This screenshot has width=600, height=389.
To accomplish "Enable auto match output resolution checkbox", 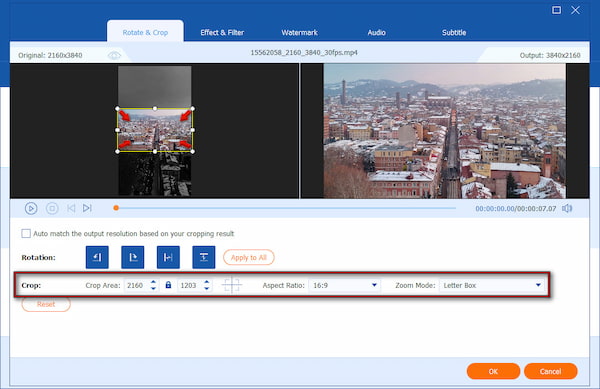I will 26,233.
